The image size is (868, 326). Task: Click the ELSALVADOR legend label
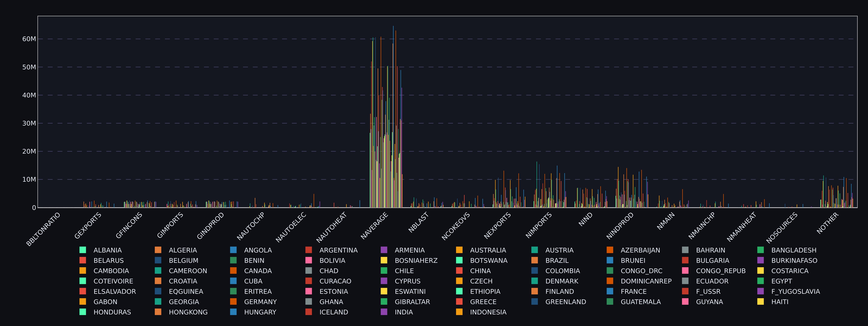(x=115, y=292)
